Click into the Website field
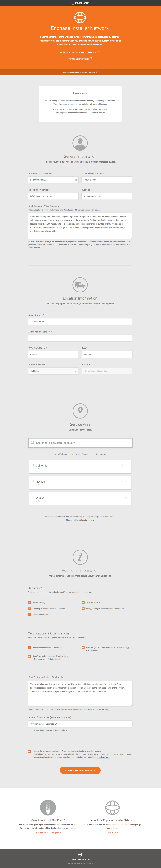 pos(107,196)
